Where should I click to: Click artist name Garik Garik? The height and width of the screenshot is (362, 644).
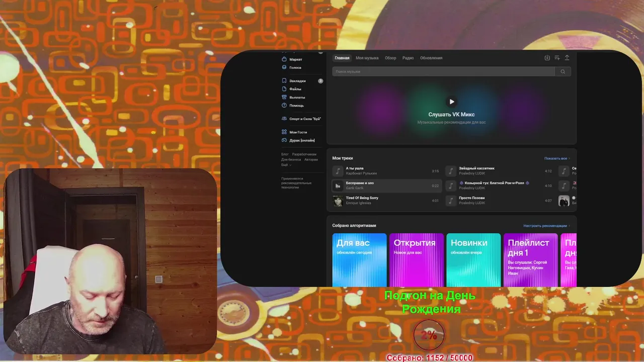click(x=355, y=188)
